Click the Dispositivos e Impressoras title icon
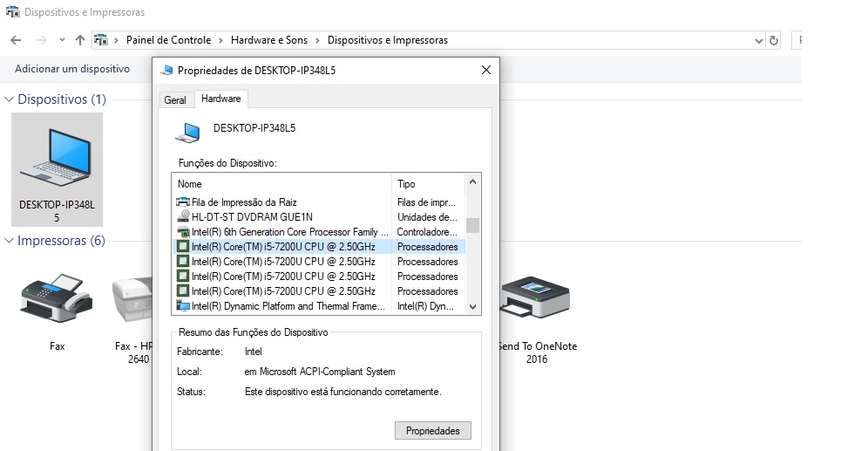This screenshot has width=868, height=451. coord(12,11)
